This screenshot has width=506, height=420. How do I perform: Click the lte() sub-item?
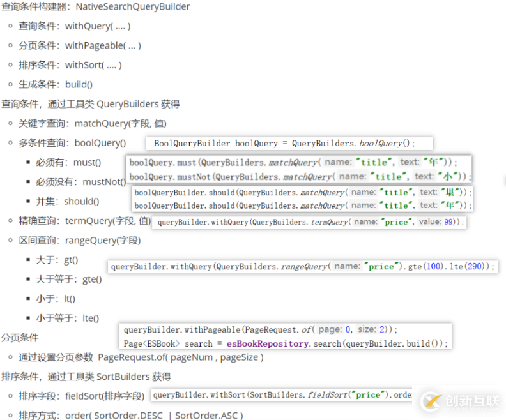point(68,318)
